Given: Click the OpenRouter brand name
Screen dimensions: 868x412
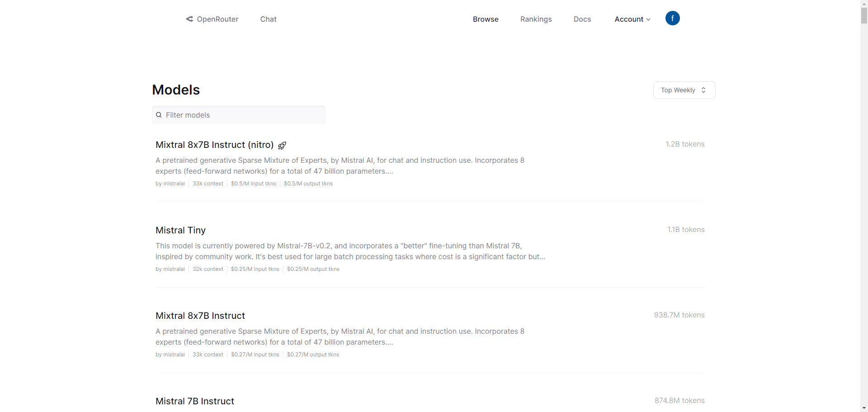Looking at the screenshot, I should click(x=217, y=19).
